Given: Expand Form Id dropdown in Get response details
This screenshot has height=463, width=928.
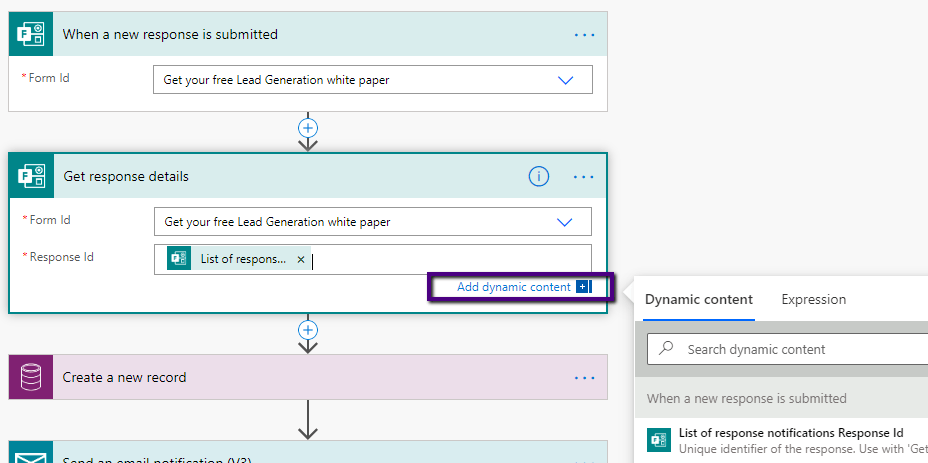Looking at the screenshot, I should [x=565, y=222].
